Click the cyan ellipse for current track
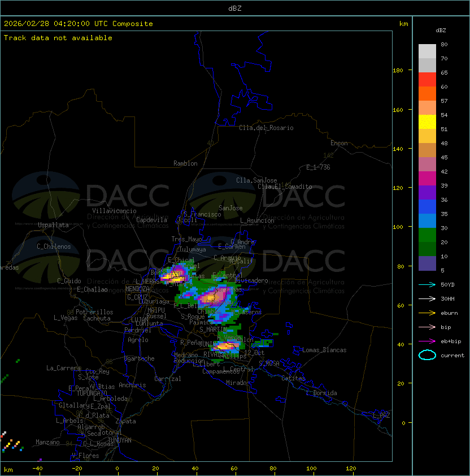 [427, 355]
